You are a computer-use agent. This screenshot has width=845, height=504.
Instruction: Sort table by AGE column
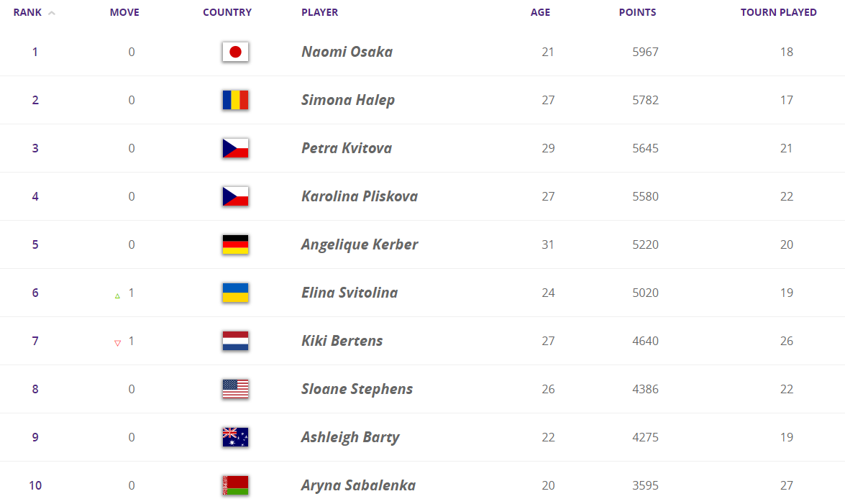coord(540,12)
